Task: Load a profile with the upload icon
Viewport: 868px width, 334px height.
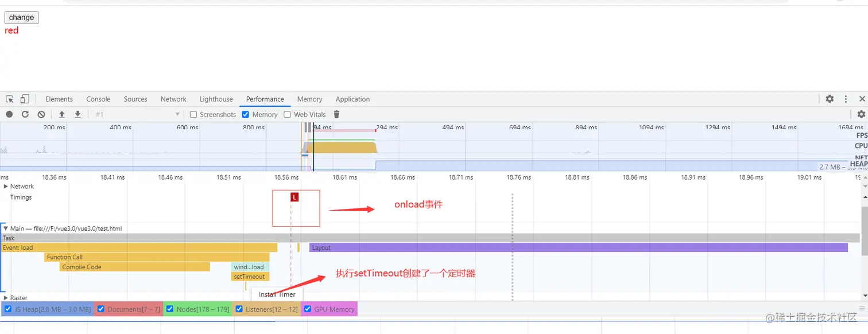Action: coord(62,114)
